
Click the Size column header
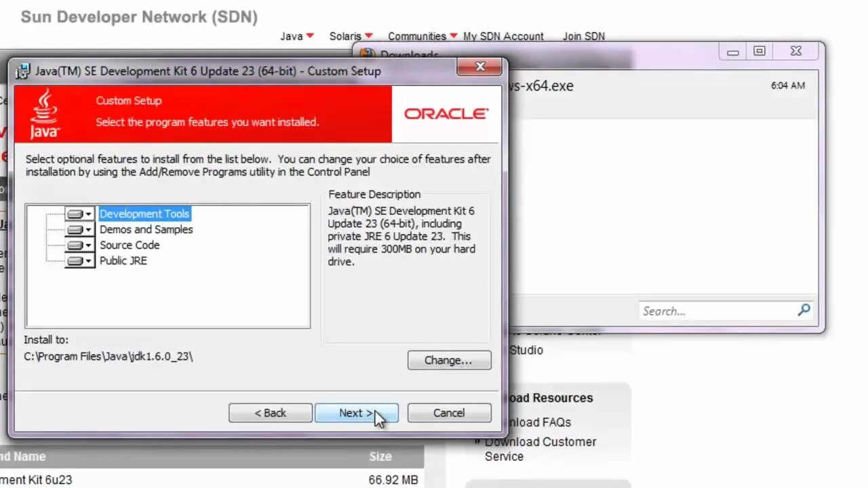380,457
